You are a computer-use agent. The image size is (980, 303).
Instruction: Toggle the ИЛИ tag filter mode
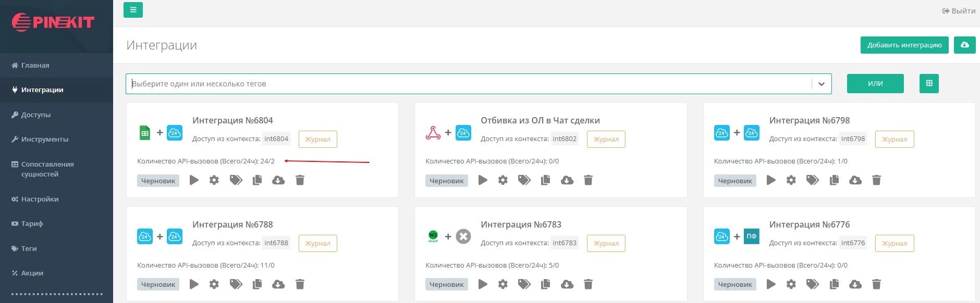(875, 83)
